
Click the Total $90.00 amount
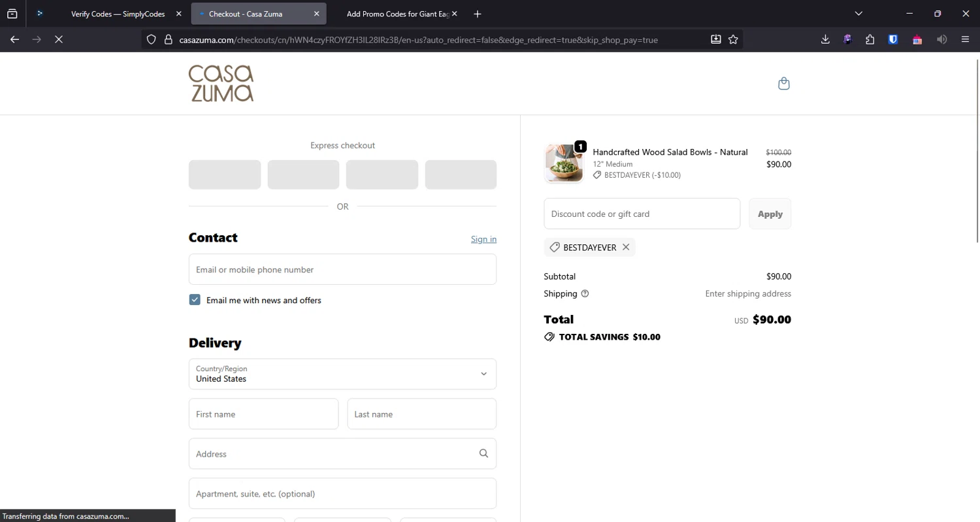click(772, 319)
